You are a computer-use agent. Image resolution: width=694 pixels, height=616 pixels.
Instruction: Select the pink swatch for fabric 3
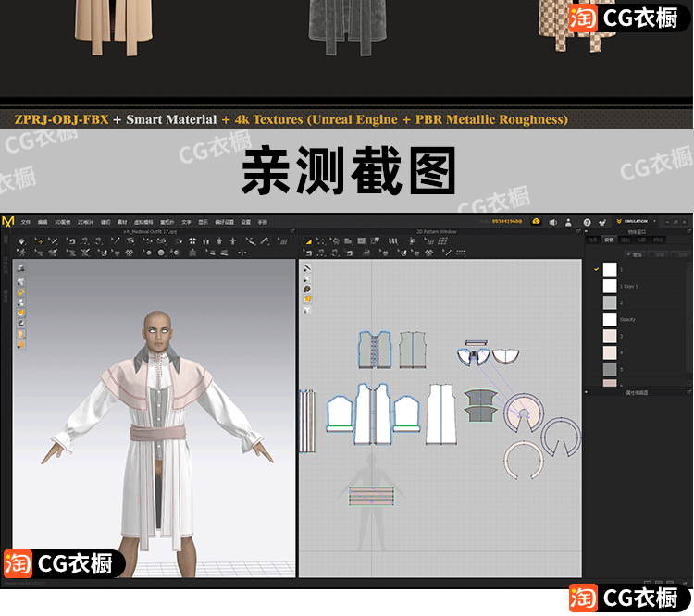[x=610, y=336]
